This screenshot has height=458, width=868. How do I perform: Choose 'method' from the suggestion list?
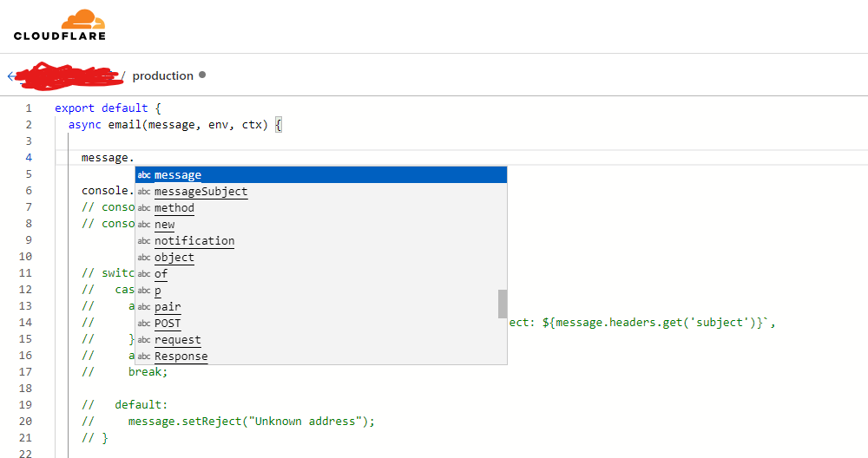coord(321,208)
